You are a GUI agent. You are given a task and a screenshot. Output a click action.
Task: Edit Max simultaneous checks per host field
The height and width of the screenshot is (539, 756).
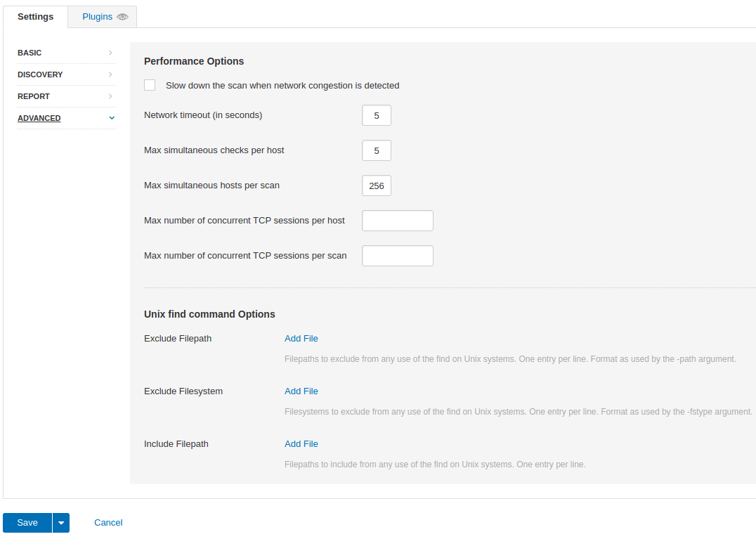[x=377, y=151]
